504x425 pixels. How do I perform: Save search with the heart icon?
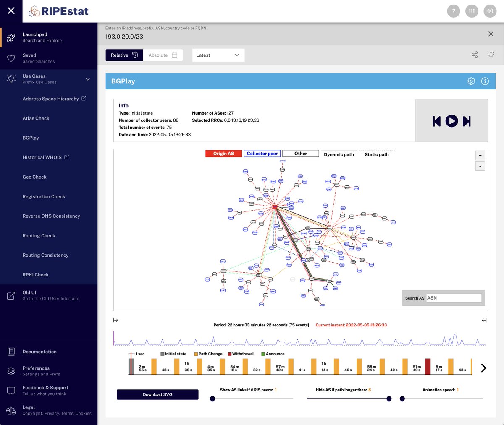tap(491, 55)
